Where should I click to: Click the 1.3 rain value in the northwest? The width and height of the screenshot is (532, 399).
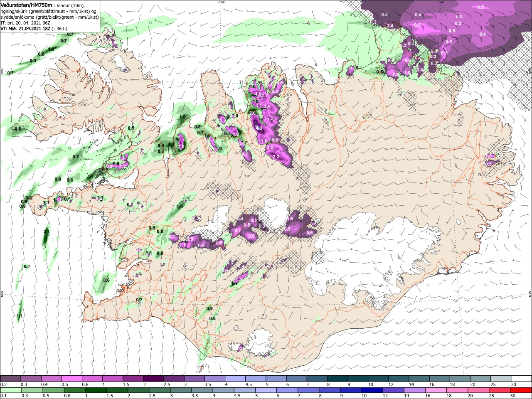click(x=51, y=49)
